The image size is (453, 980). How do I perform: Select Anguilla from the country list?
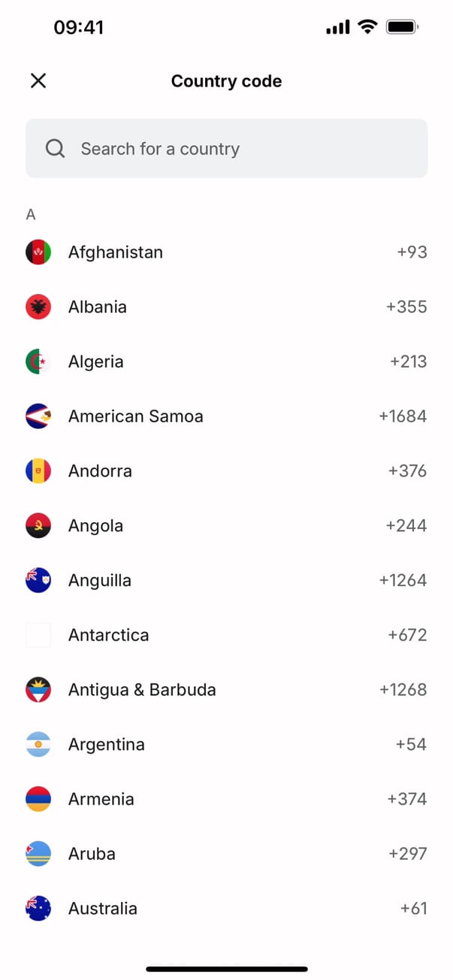[x=100, y=580]
